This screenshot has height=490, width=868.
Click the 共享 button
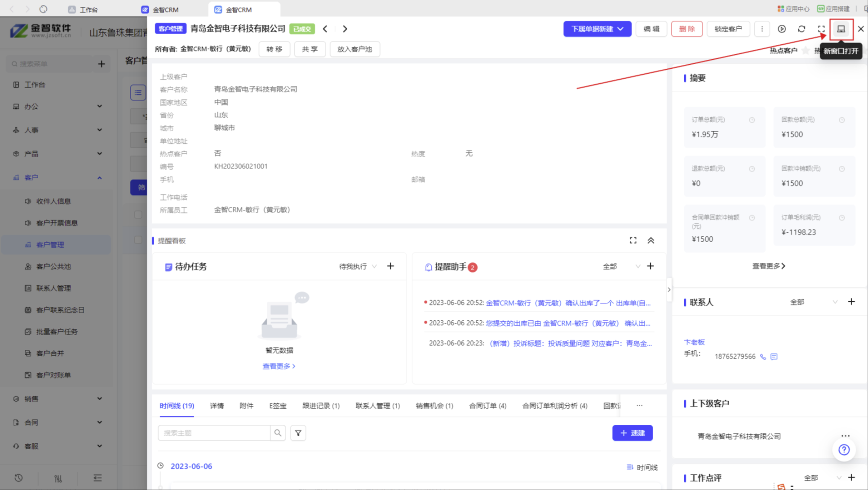click(310, 49)
